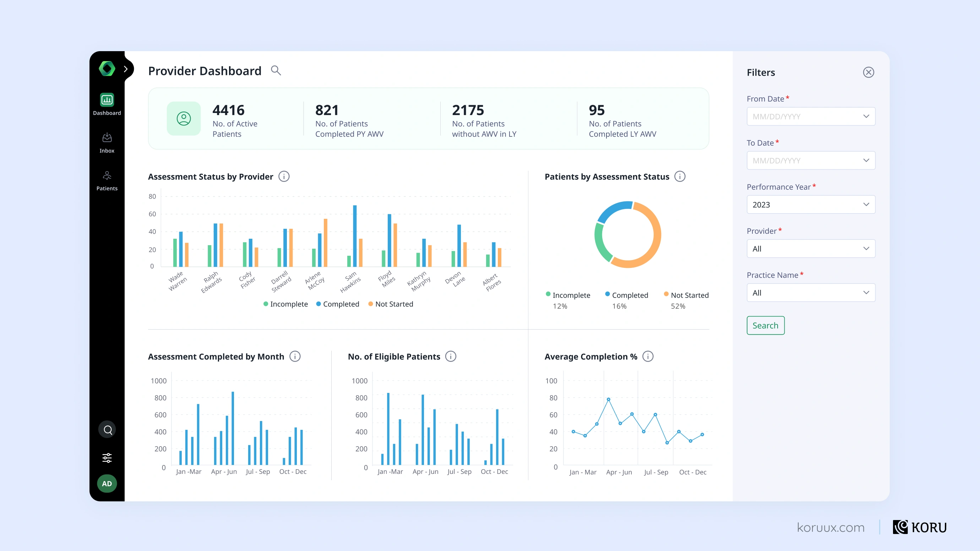Toggle Incomplete 12% legend under donut chart
980x551 pixels.
[568, 300]
